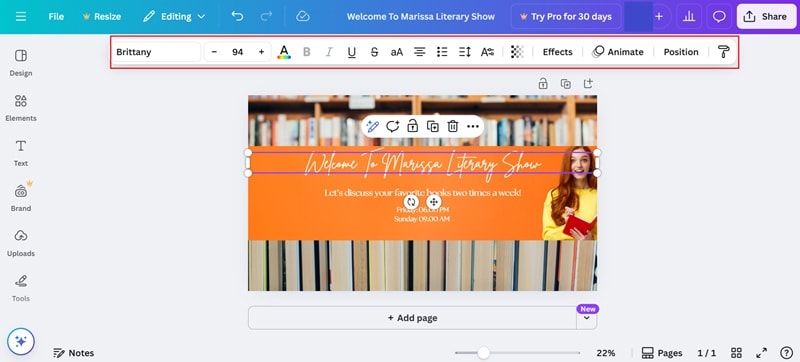This screenshot has height=362, width=800.
Task: Open comments speech bubble icon
Action: (719, 16)
